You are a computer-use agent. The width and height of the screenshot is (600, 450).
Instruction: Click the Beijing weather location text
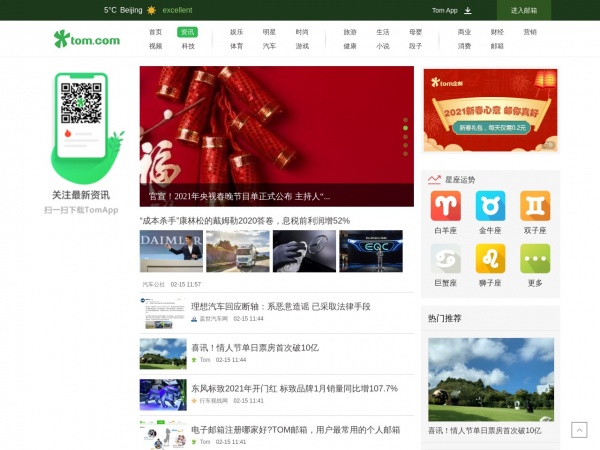(131, 10)
